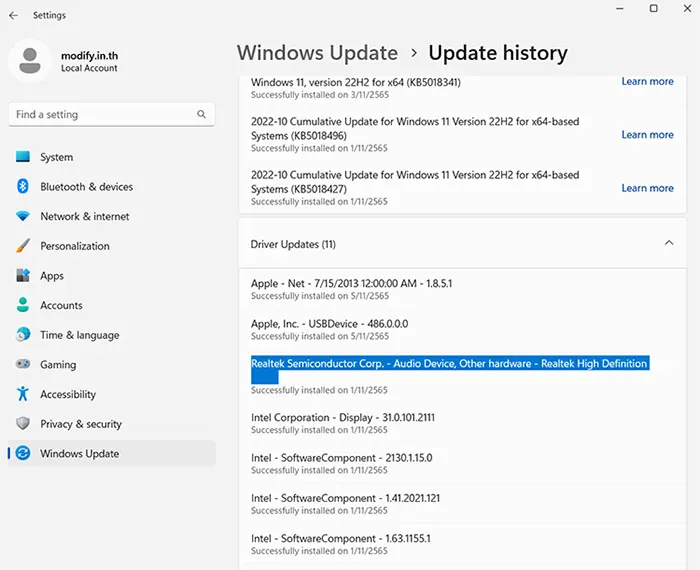The height and width of the screenshot is (570, 700).
Task: Select Apps in the sidebar
Action: (x=112, y=275)
